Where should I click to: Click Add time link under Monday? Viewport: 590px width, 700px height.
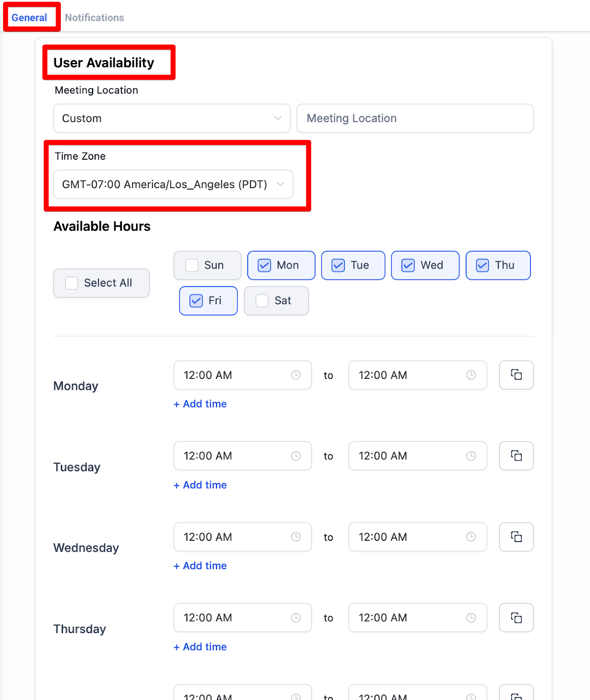pyautogui.click(x=200, y=404)
